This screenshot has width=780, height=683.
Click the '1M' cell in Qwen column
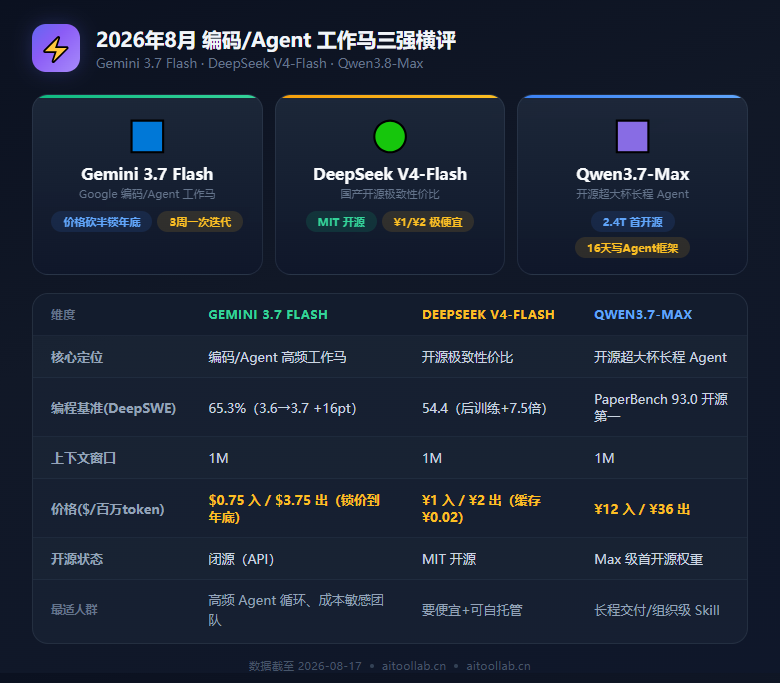[604, 458]
